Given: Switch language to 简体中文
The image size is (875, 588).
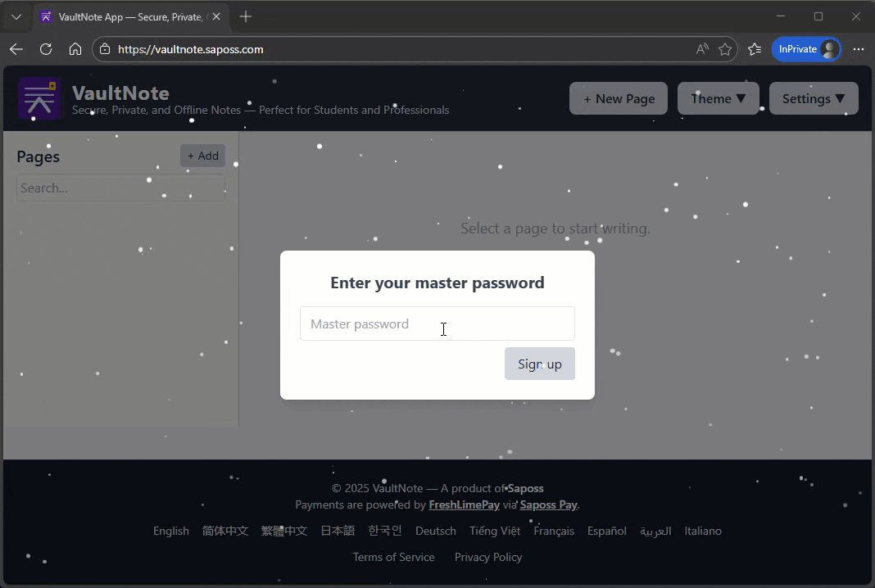Looking at the screenshot, I should pyautogui.click(x=225, y=531).
